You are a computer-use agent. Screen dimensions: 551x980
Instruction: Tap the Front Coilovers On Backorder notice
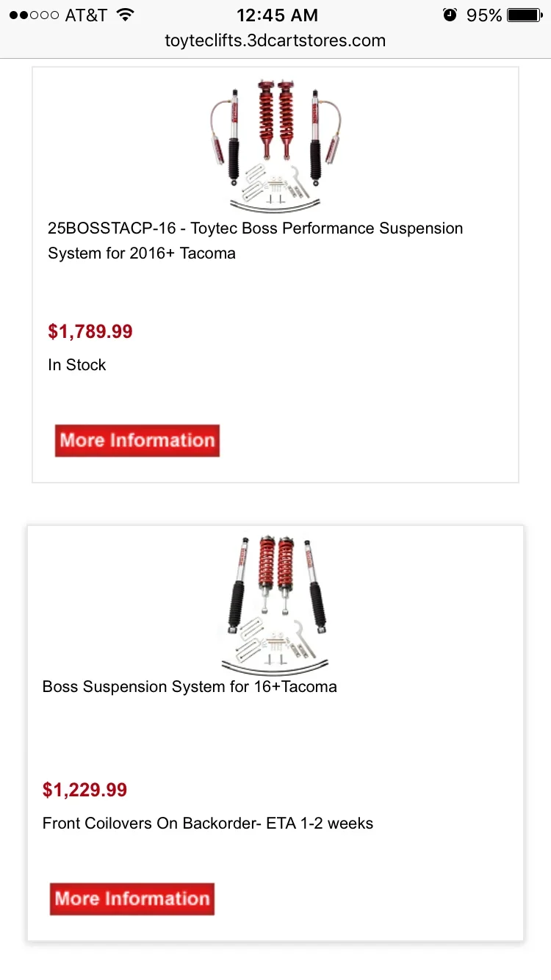tap(208, 824)
